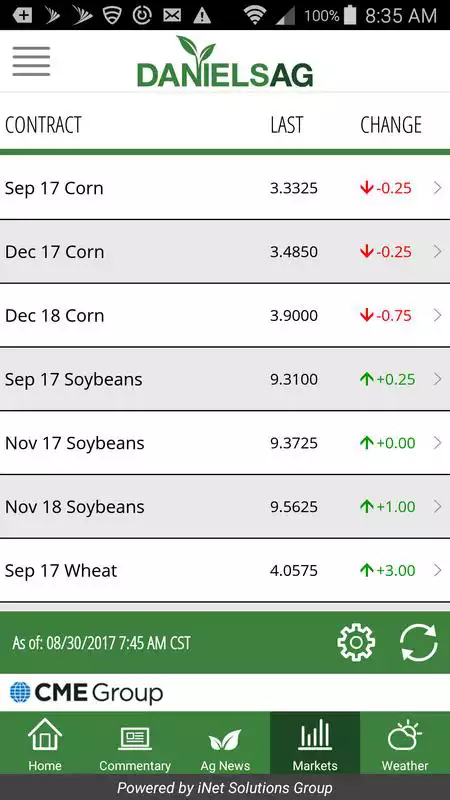Click the Nov 18 Soybeans +1.00 change
This screenshot has height=800, width=450.
pyautogui.click(x=388, y=507)
